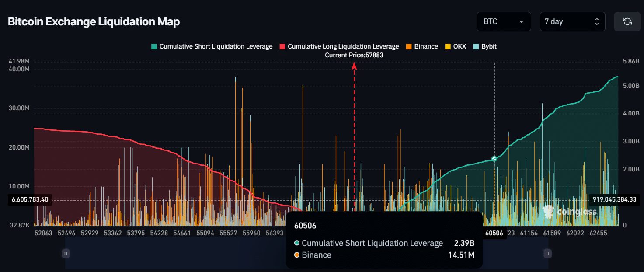Click the 14.51M Binance tooltip value
This screenshot has width=644, height=272.
pyautogui.click(x=463, y=255)
